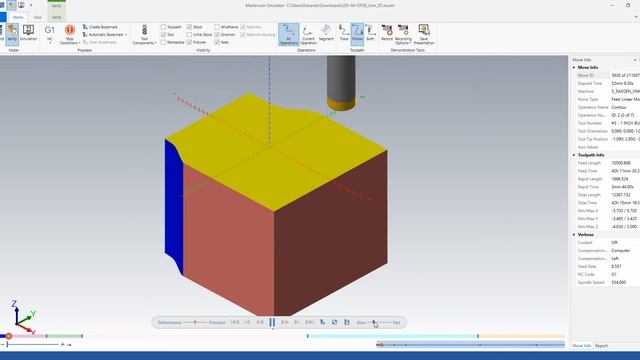The image size is (640, 360).
Task: Choose the Both toolpath mode
Action: 370,33
